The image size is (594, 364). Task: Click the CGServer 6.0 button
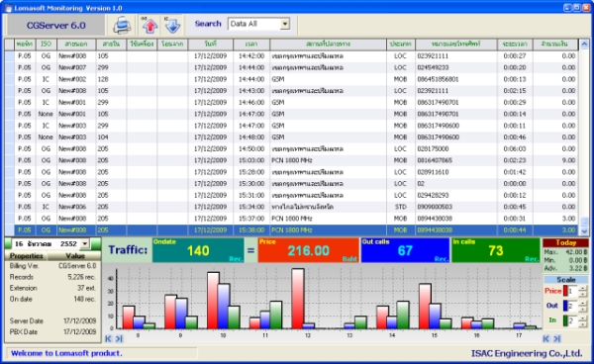click(x=55, y=26)
